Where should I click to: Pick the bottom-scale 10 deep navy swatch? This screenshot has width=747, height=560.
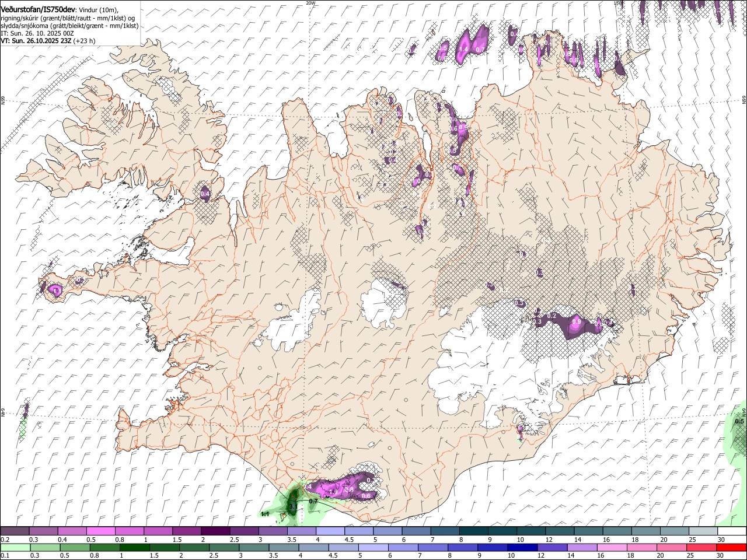pos(522,547)
